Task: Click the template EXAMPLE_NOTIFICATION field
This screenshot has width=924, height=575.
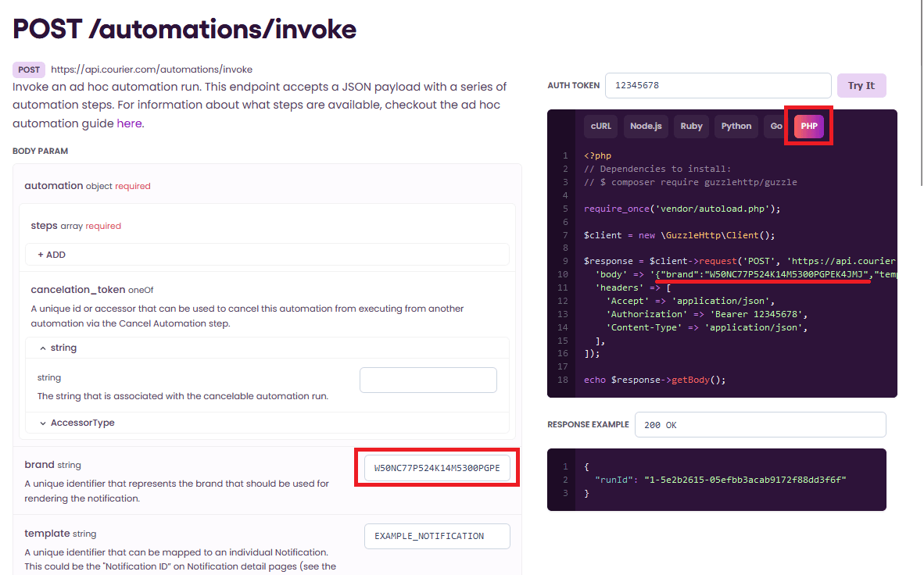Action: [437, 536]
